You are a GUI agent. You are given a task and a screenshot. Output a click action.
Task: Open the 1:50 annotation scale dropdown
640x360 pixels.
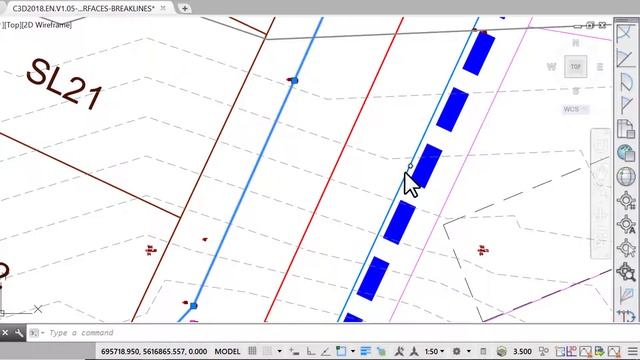434,351
